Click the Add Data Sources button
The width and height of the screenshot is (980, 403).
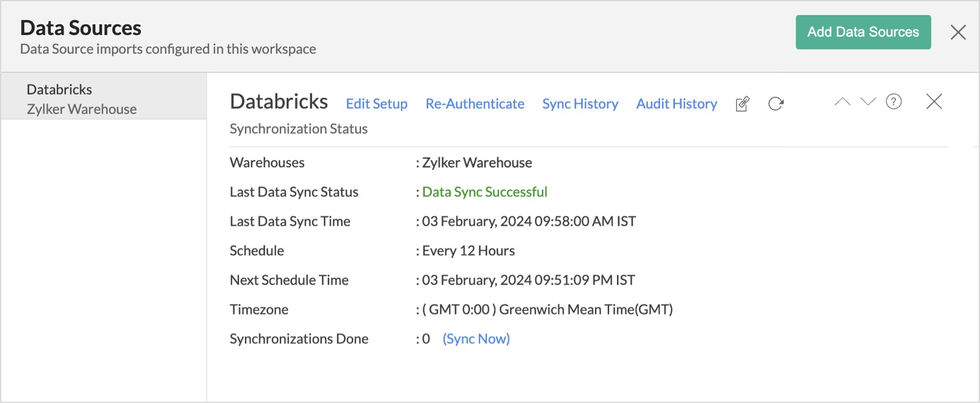(863, 32)
